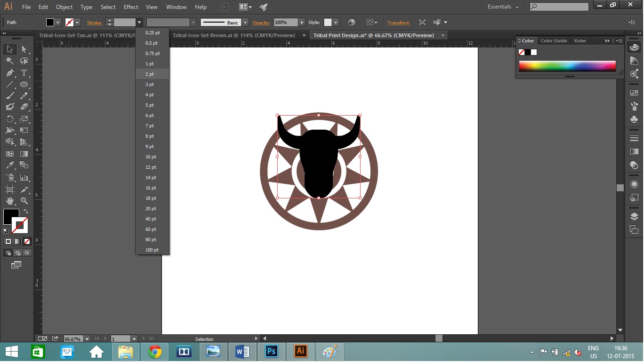Open the graphic Style dropdown
Screen dimensions: 644x362
335,23
